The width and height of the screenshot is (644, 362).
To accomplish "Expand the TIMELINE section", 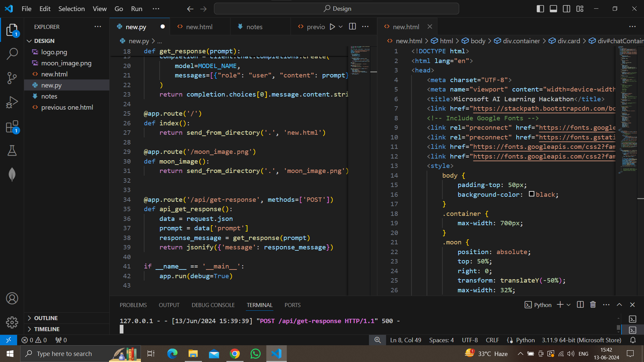I will (47, 329).
